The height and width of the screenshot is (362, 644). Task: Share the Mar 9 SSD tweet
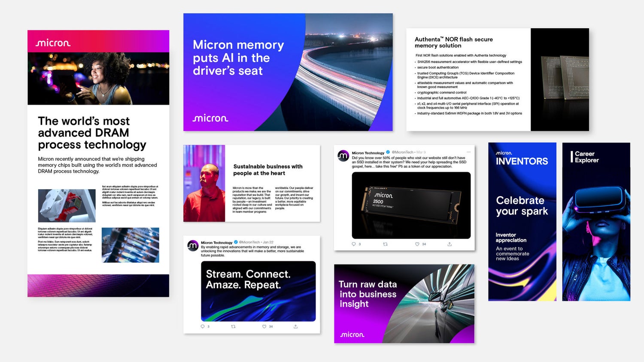coord(450,244)
